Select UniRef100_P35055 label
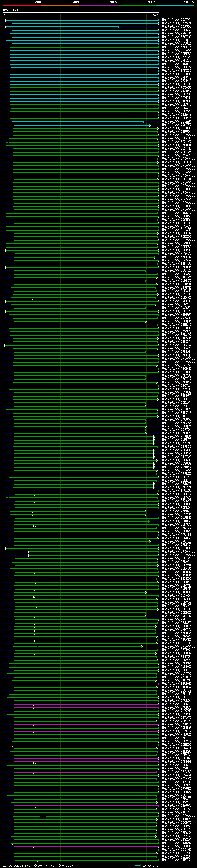The image size is (197, 868). (176, 88)
